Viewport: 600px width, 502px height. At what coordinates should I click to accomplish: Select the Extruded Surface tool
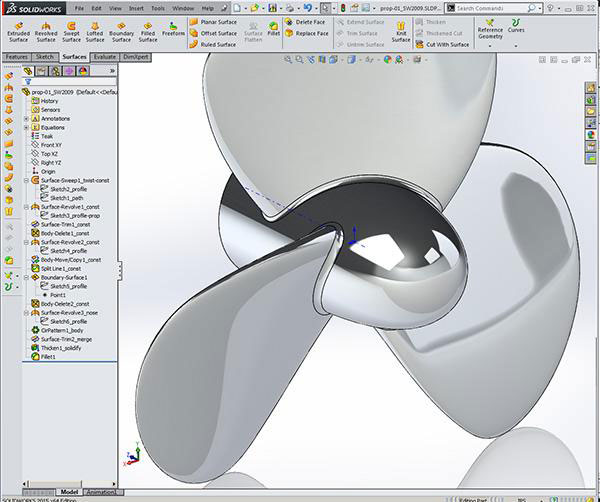(x=18, y=28)
